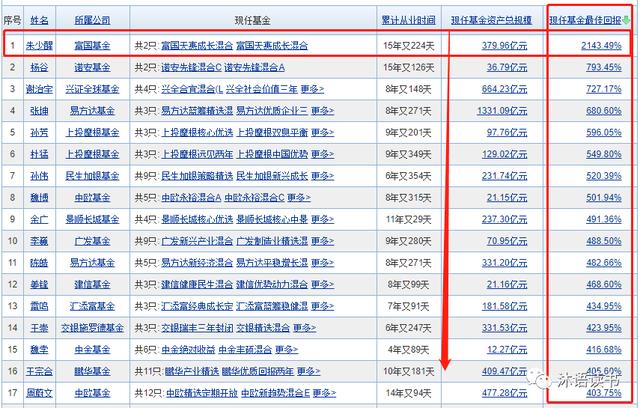The height and width of the screenshot is (408, 640).
Task: Open asset size 1331.09亿元 link
Action: tap(502, 111)
